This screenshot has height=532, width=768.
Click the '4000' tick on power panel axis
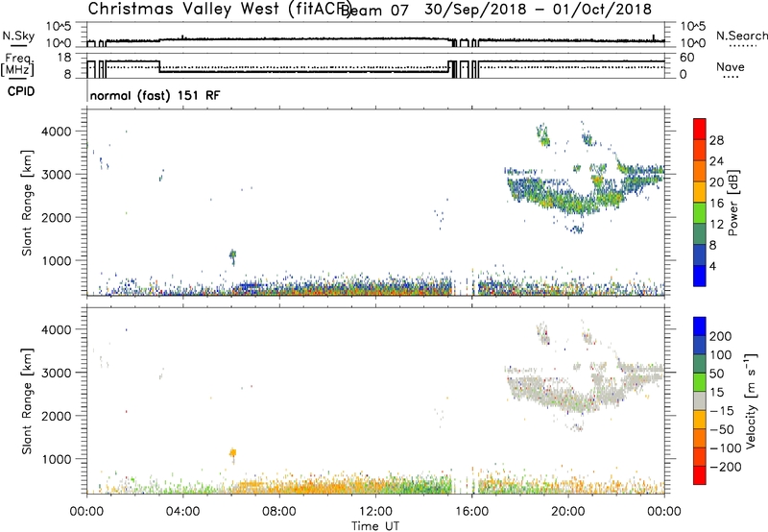(x=56, y=132)
